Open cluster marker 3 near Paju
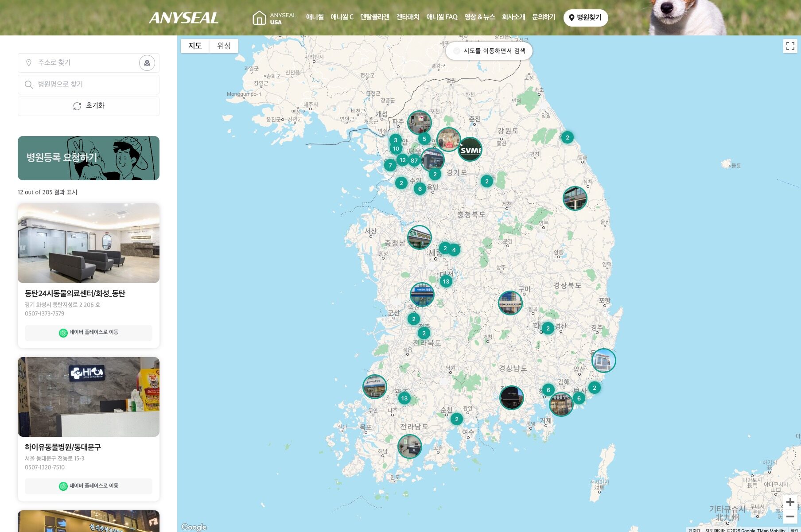Viewport: 801px width, 532px height. point(396,140)
